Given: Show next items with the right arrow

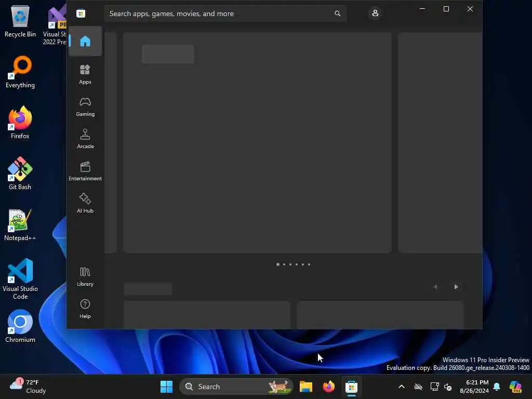Looking at the screenshot, I should (x=456, y=287).
